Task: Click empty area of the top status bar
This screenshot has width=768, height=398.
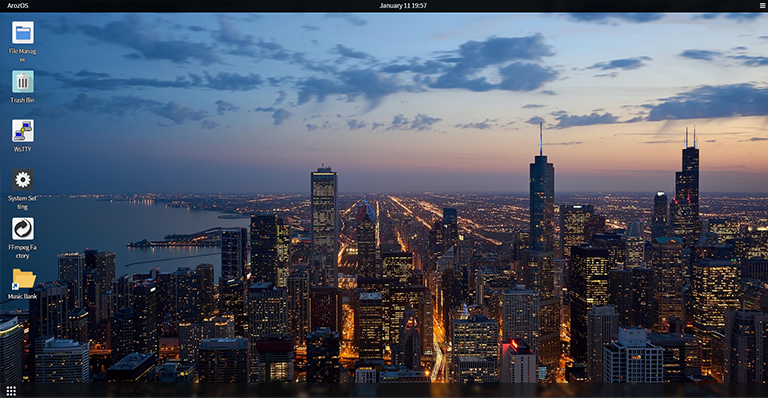Action: (196, 6)
